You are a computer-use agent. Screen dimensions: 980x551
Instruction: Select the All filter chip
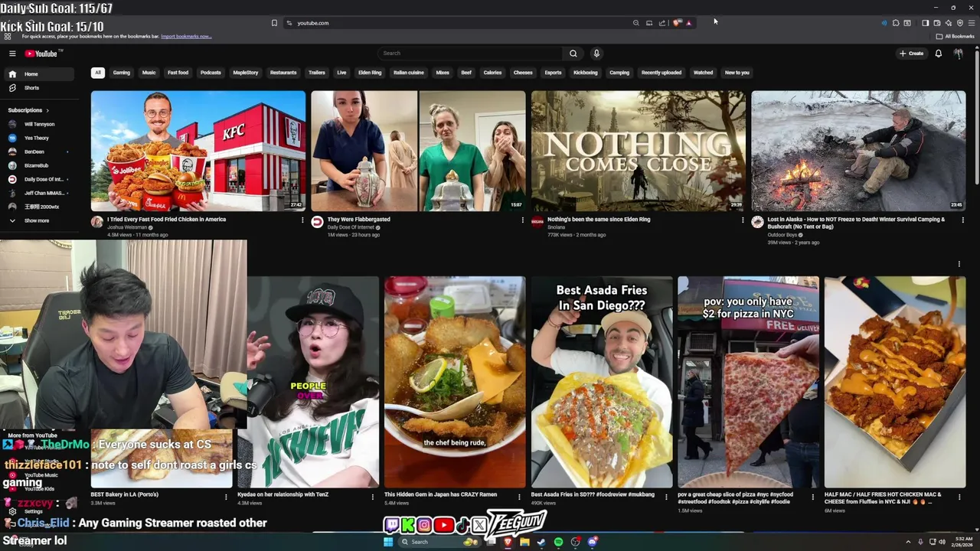click(x=97, y=73)
